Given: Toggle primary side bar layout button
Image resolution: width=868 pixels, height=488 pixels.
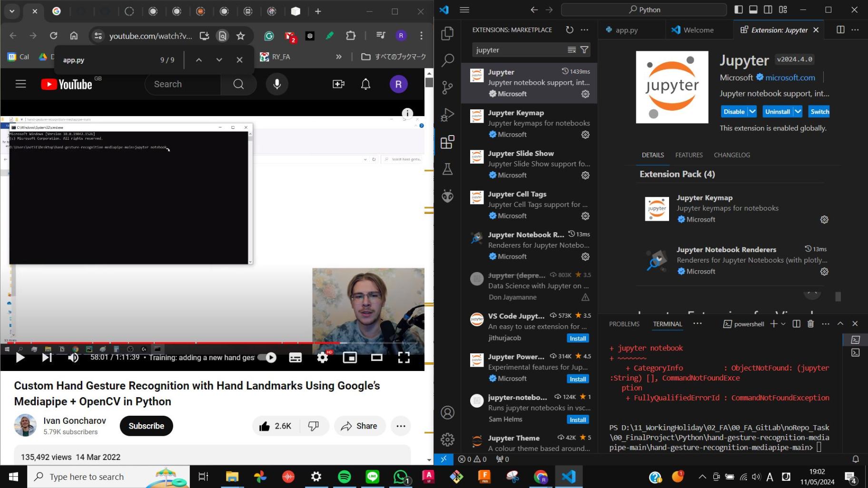Looking at the screenshot, I should (x=739, y=10).
